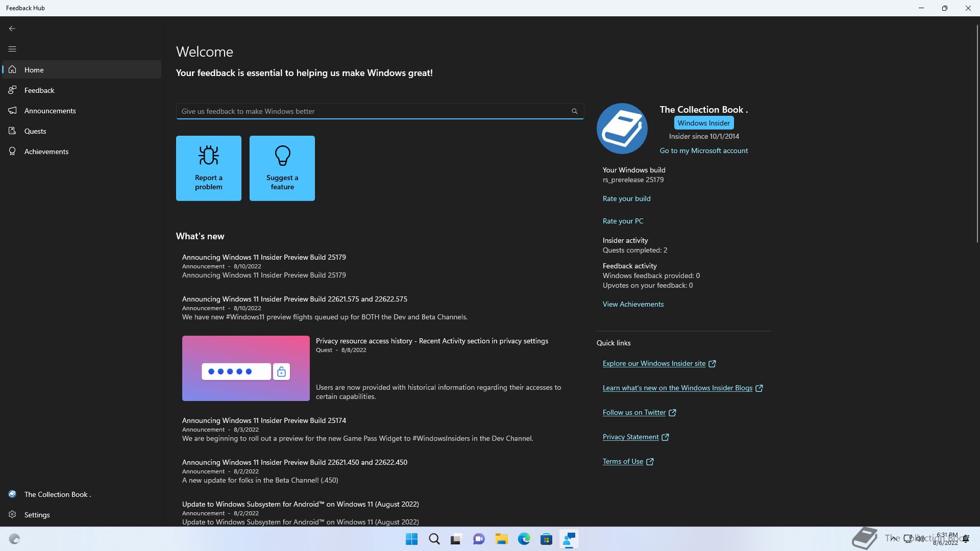980x551 pixels.
Task: Open the Build 22621.450 and 22622.450 announcement
Action: pos(380,471)
